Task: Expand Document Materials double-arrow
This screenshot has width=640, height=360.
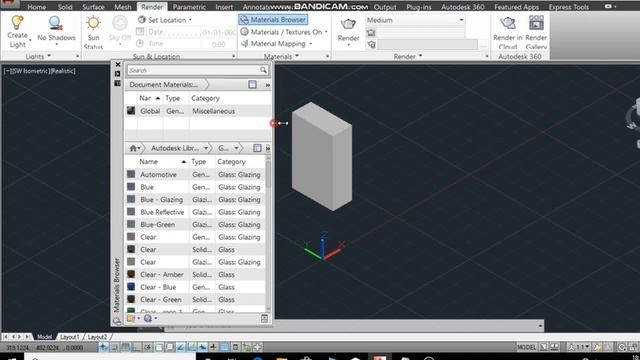Action: tap(268, 85)
